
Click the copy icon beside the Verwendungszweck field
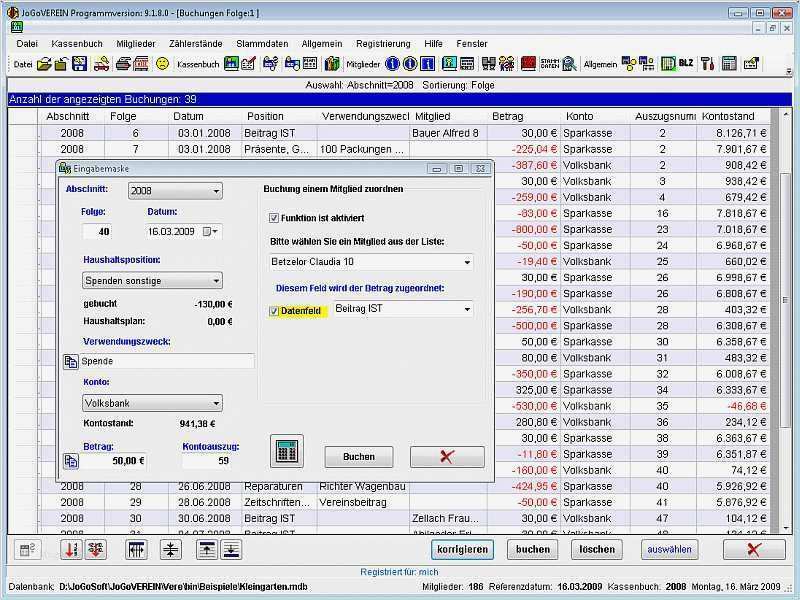click(x=71, y=361)
